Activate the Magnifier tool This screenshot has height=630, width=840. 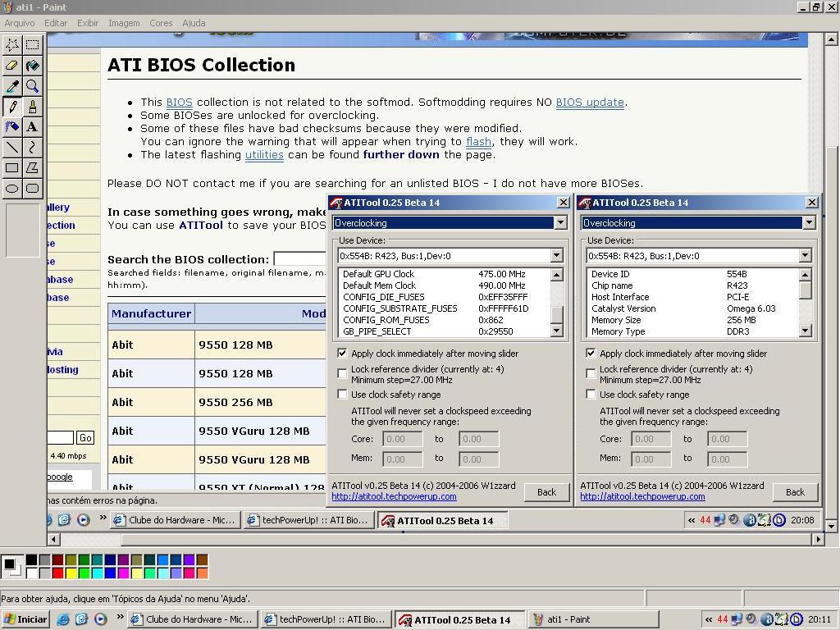[33, 85]
